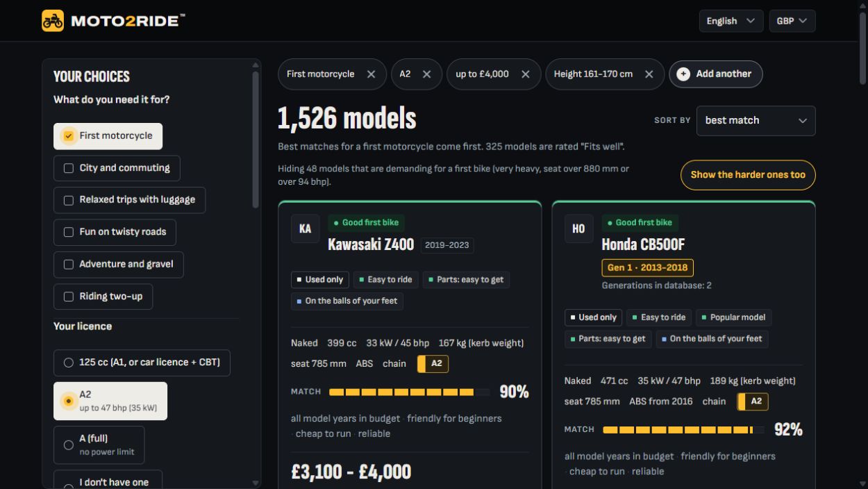Click the Popular model tag on Honda
This screenshot has width=868, height=489.
click(x=733, y=317)
